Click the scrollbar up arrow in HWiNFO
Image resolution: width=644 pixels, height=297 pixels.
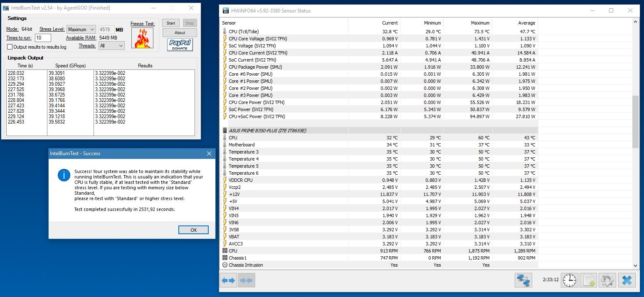tap(635, 22)
